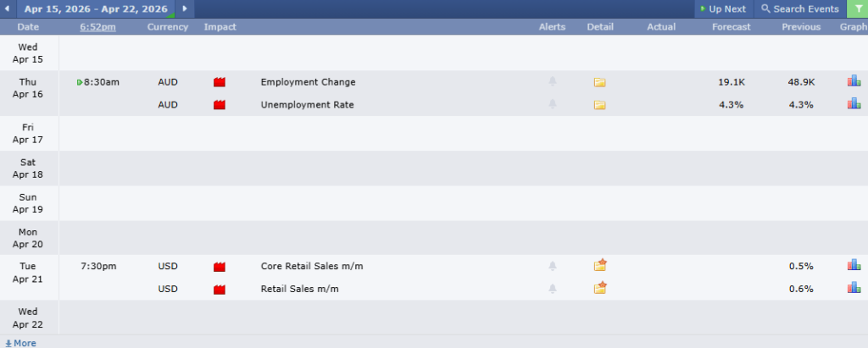This screenshot has height=348, width=868.
Task: Open the green filter funnel icon
Action: [x=858, y=8]
